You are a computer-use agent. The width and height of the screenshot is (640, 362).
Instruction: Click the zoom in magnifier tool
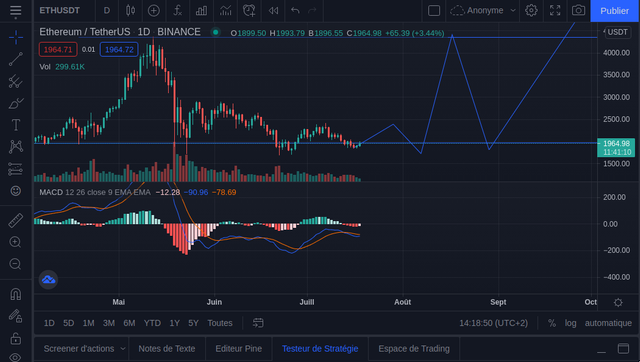coord(16,242)
